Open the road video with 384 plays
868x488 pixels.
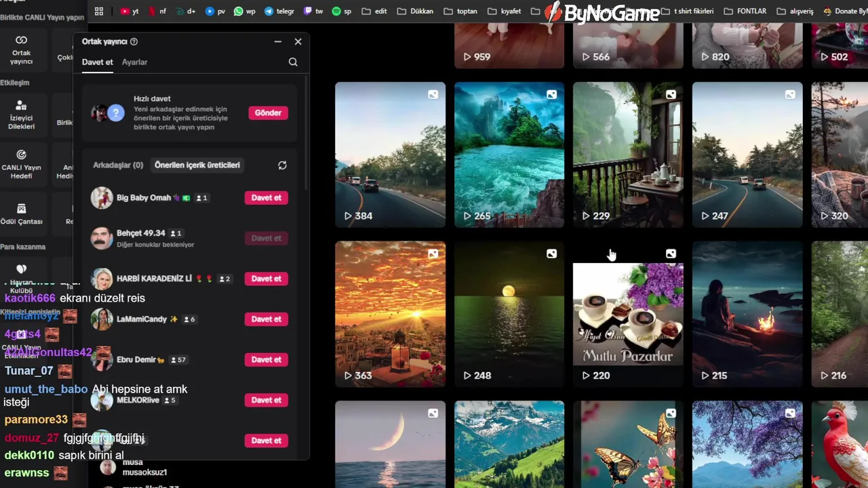[390, 155]
